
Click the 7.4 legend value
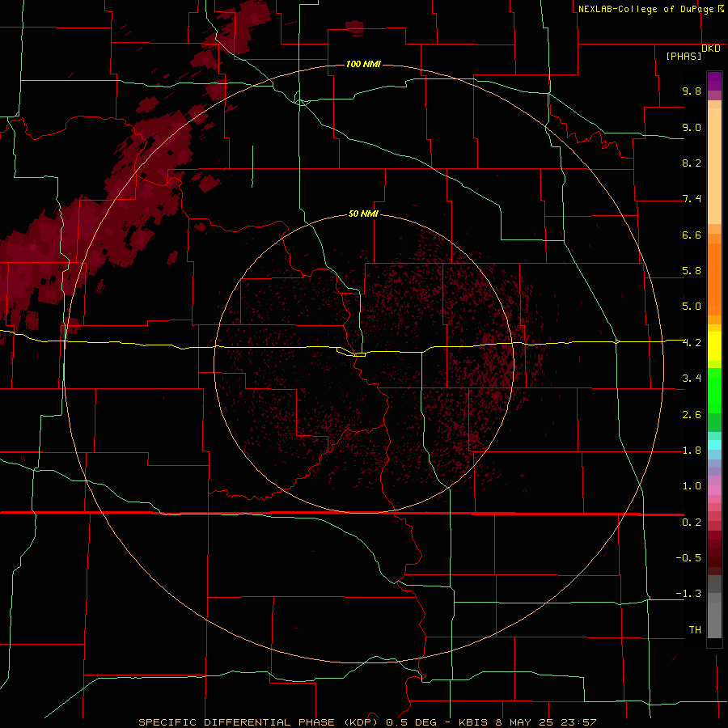[x=692, y=199]
